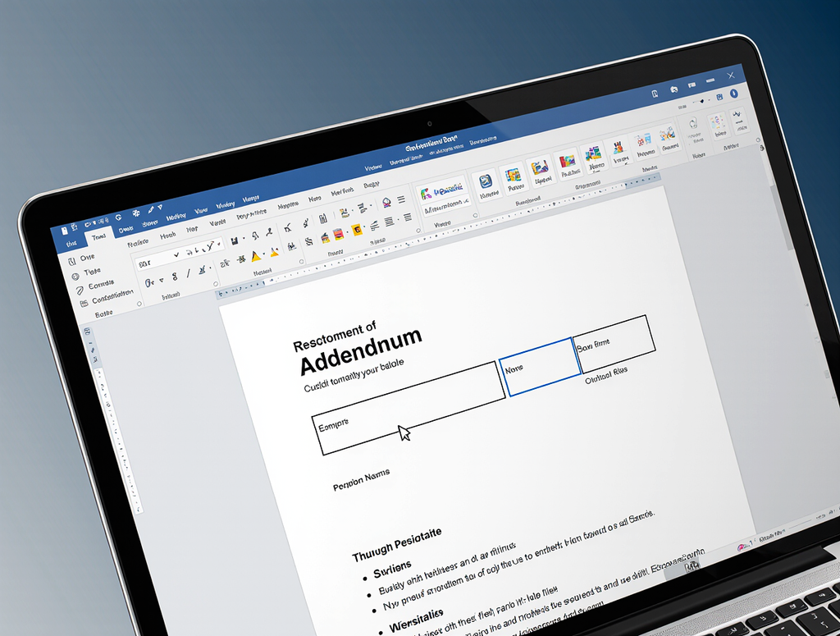This screenshot has height=636, width=840.
Task: Select the text highlight color icon
Action: tap(256, 258)
